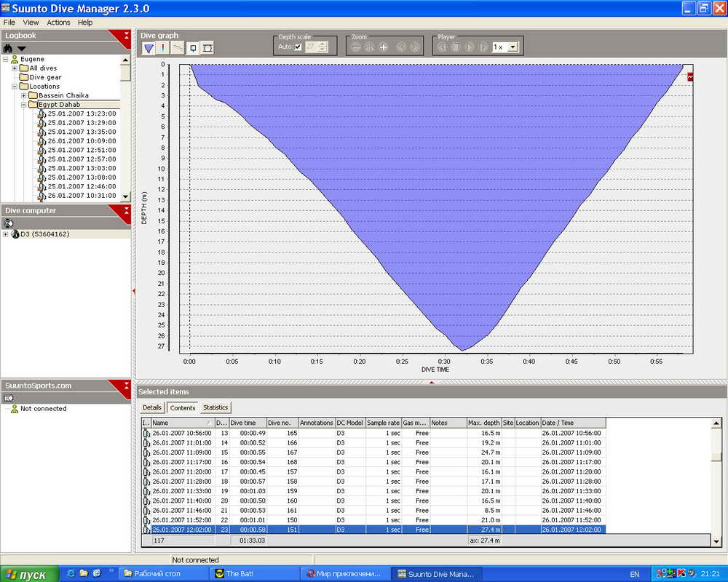Select dive 25.01.2007 12:46:00 in Logbook tree
This screenshot has width=728, height=582.
coord(82,186)
